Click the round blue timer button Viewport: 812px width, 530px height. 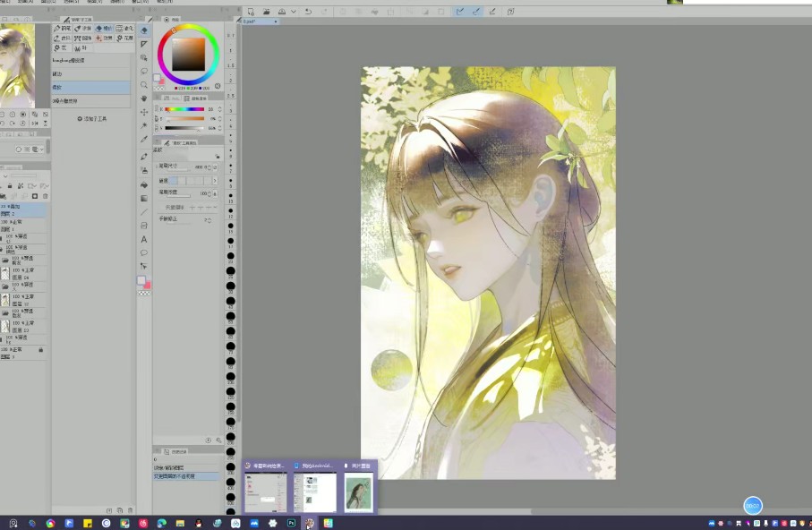752,506
